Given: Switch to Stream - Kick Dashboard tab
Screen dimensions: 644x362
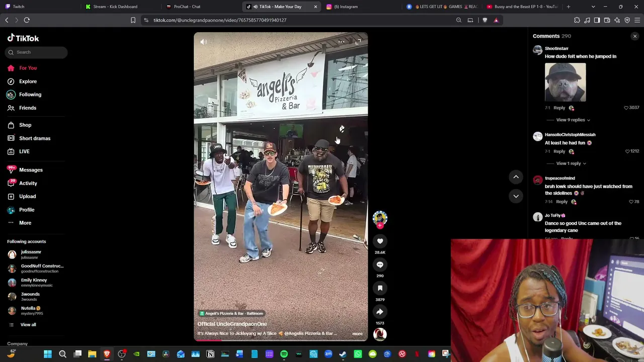Looking at the screenshot, I should (121, 7).
